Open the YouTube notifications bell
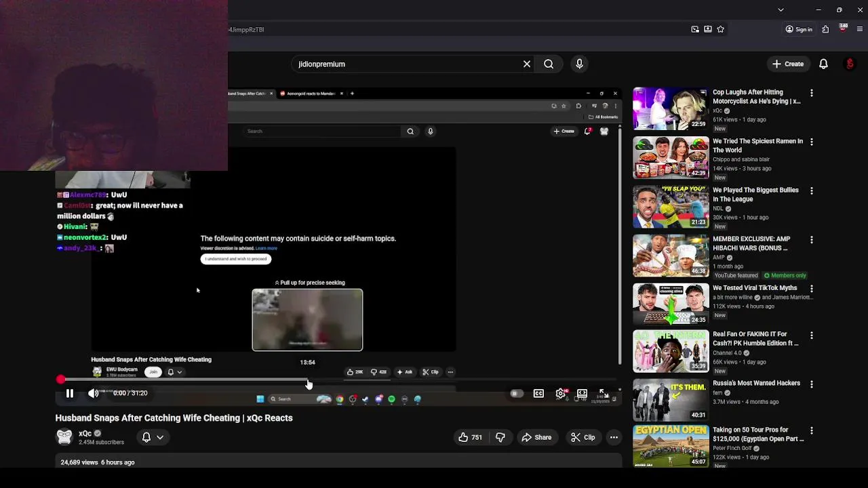This screenshot has width=868, height=488. pyautogui.click(x=823, y=64)
